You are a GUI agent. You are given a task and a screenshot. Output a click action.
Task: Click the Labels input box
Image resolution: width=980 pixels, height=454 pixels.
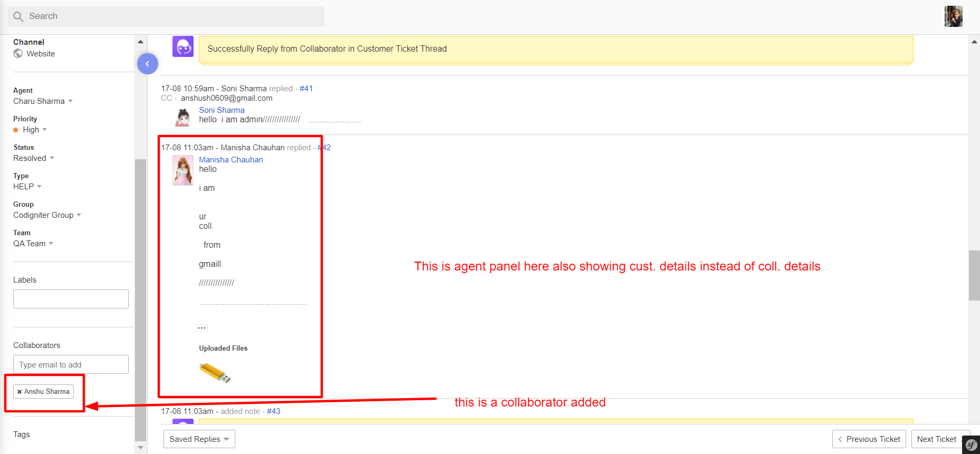(x=71, y=299)
